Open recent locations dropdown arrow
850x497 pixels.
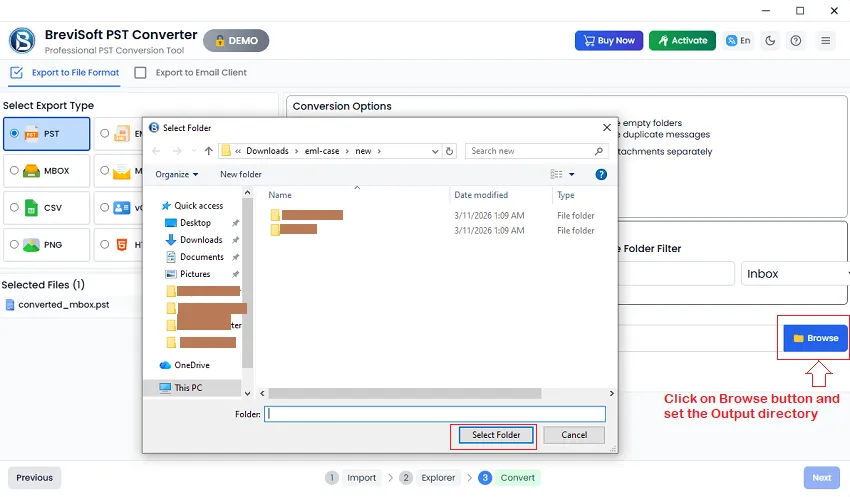point(194,151)
